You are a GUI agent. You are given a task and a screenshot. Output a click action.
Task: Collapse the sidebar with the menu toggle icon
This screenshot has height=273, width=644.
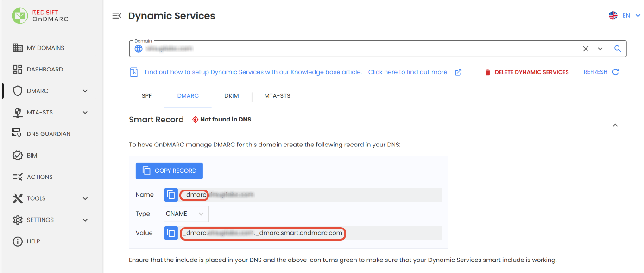click(x=117, y=16)
